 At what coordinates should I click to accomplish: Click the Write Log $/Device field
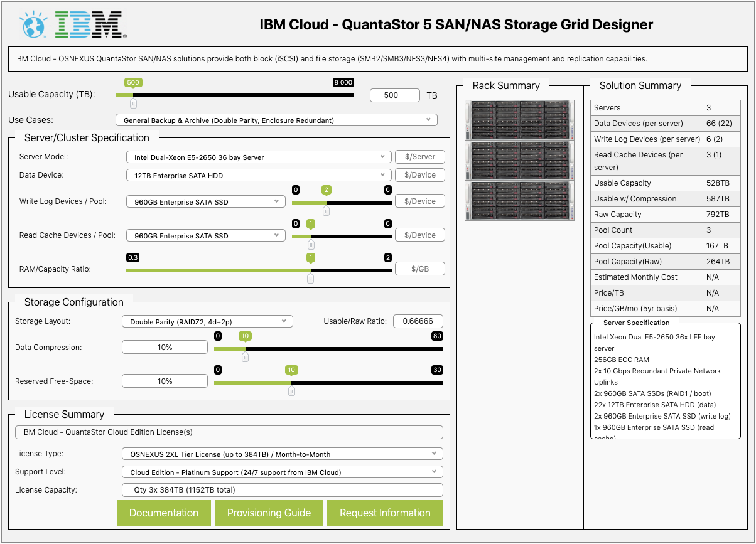point(420,201)
